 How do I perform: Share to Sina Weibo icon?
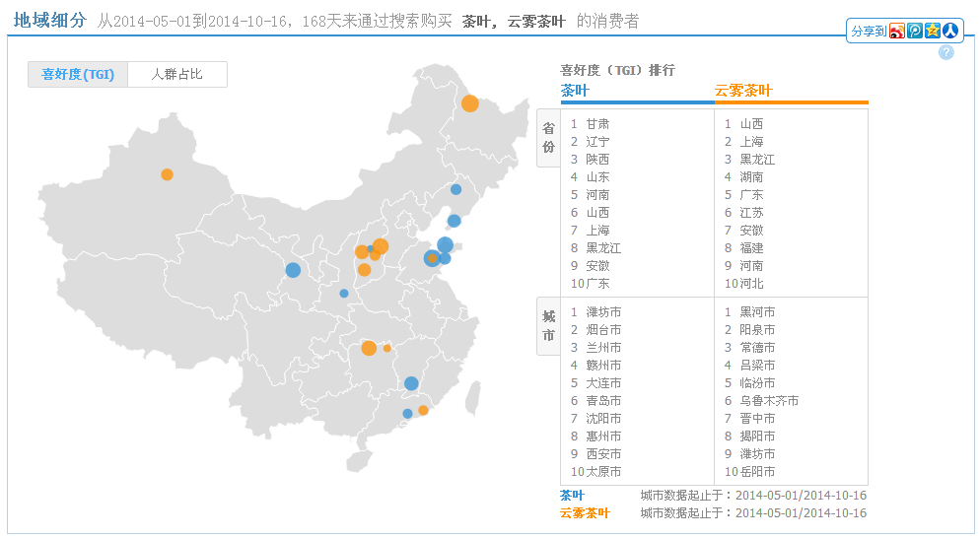(897, 31)
